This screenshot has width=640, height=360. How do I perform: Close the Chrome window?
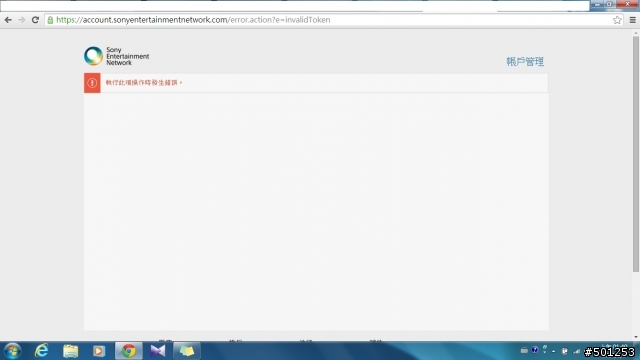point(627,4)
